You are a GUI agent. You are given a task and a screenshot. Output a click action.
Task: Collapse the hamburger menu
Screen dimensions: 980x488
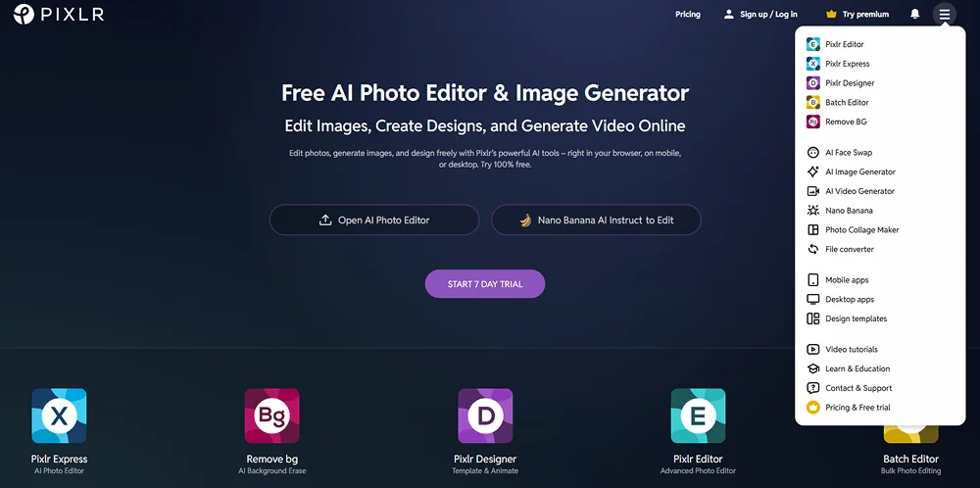point(945,14)
